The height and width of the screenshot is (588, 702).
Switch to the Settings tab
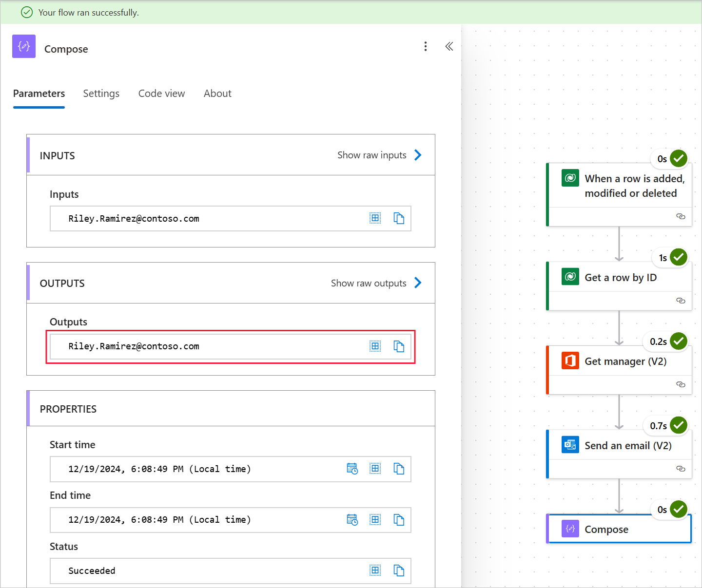pos(101,94)
